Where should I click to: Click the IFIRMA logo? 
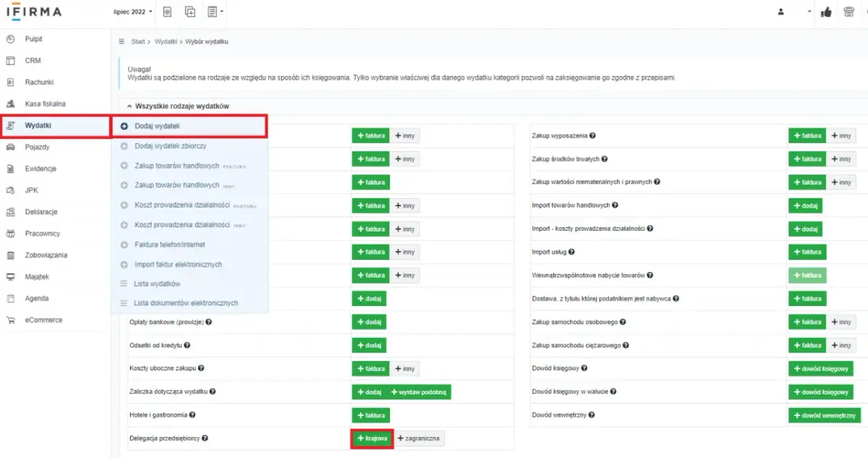pos(34,12)
